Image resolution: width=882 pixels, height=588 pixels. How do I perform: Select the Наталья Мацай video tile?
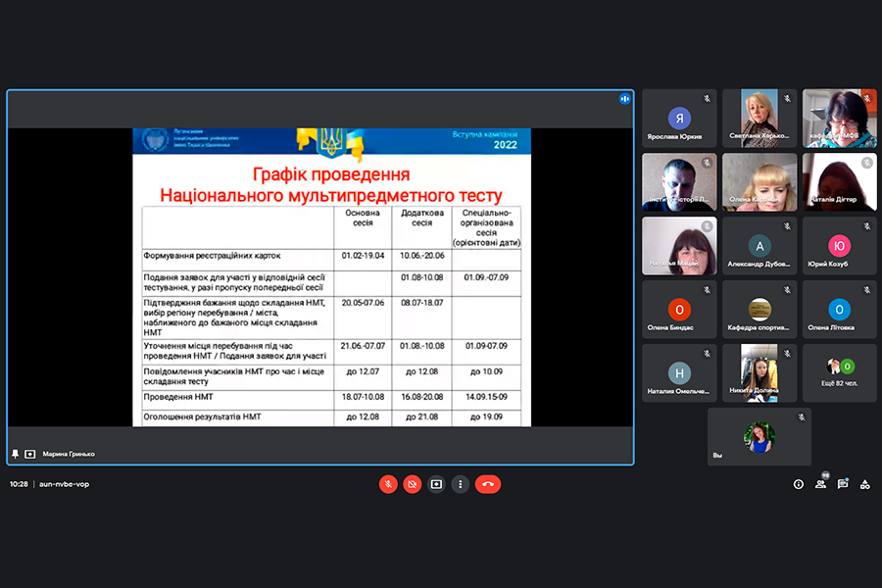(679, 246)
